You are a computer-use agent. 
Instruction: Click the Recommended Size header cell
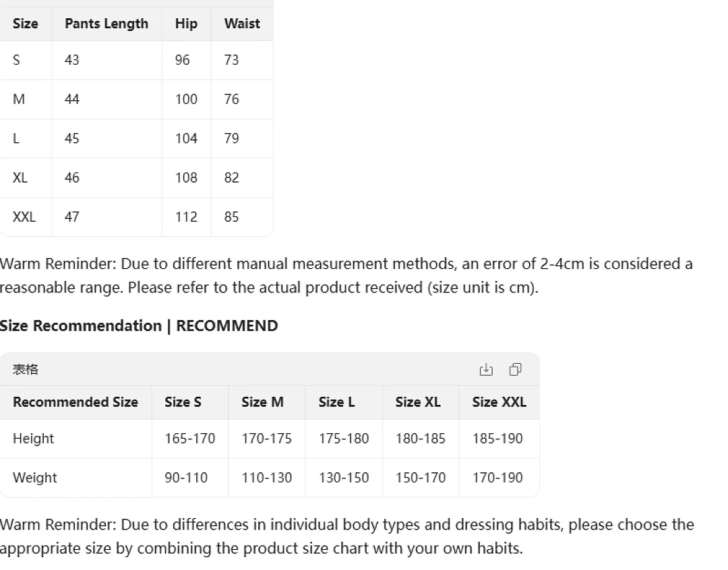[x=75, y=402]
